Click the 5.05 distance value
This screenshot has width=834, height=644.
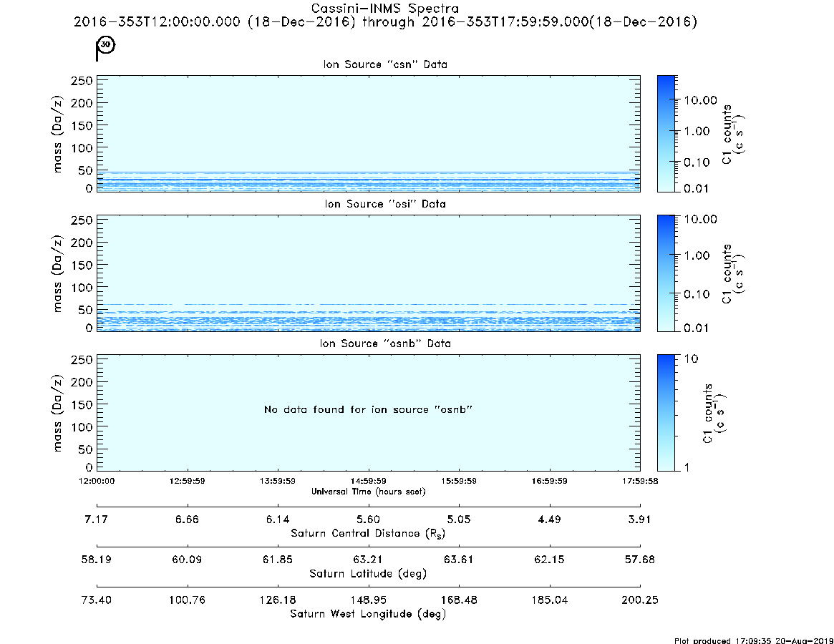[458, 519]
